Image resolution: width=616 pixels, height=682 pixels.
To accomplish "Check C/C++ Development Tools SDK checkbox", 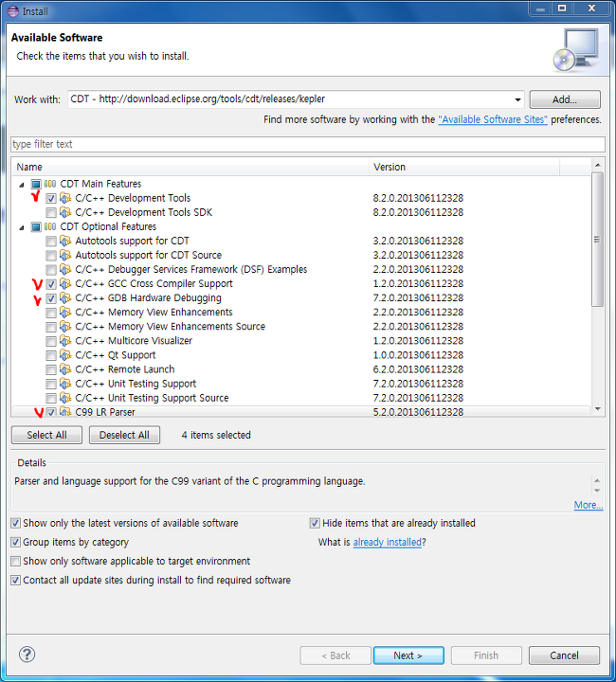I will pyautogui.click(x=51, y=213).
